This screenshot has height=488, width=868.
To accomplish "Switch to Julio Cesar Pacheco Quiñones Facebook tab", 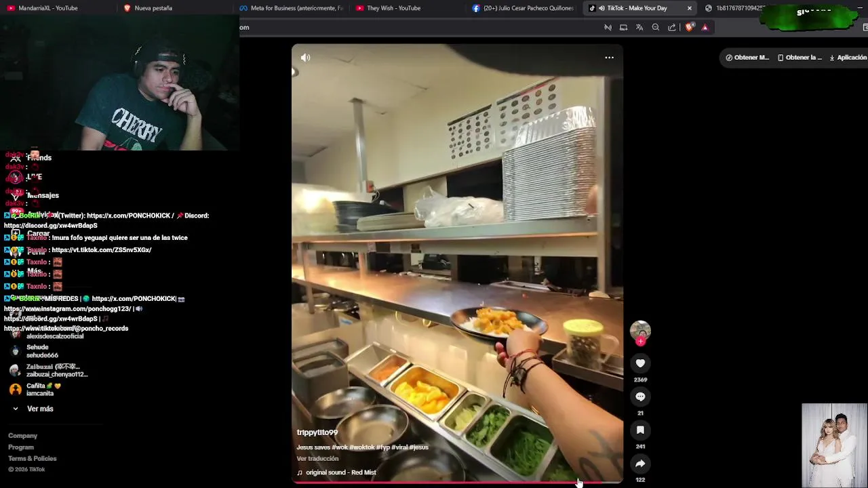I will [x=524, y=8].
